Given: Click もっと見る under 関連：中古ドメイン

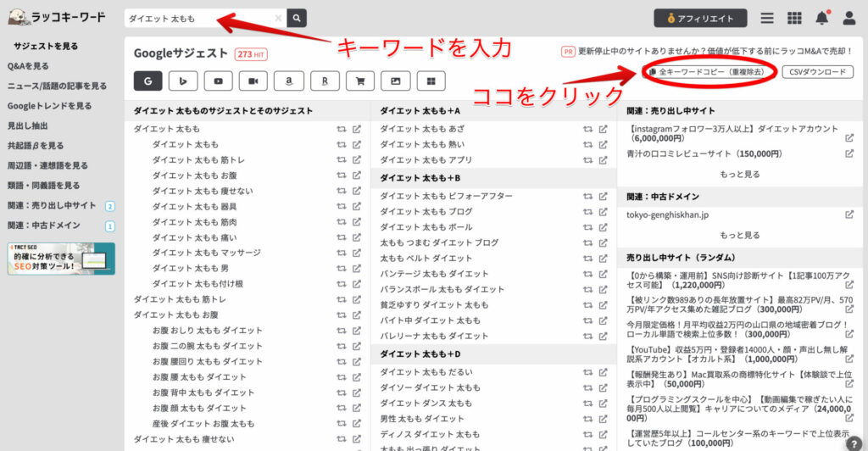Looking at the screenshot, I should point(739,235).
